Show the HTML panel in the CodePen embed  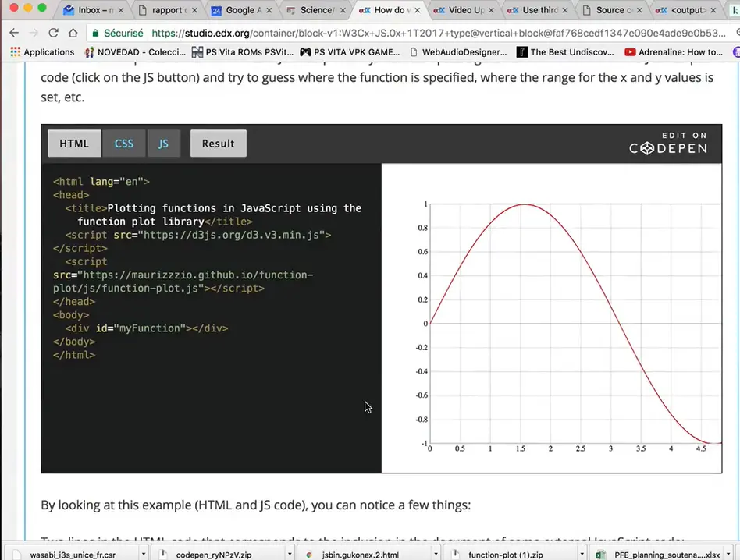click(x=74, y=144)
